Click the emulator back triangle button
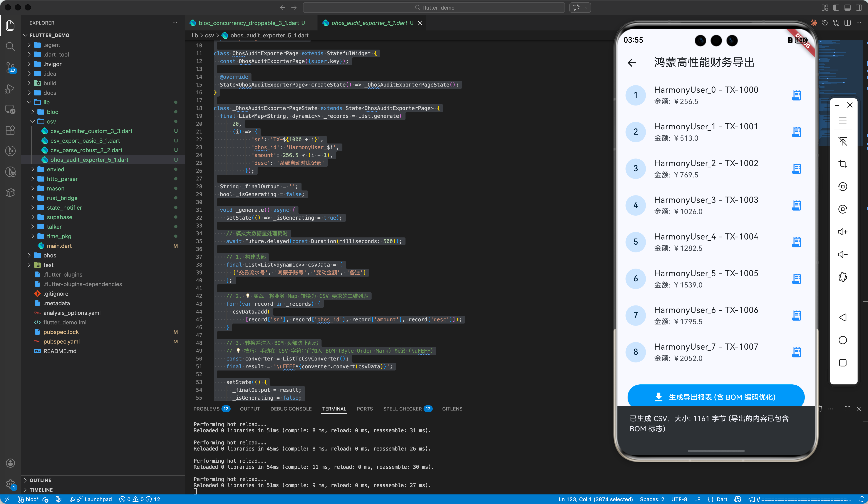The width and height of the screenshot is (868, 504). [x=843, y=317]
